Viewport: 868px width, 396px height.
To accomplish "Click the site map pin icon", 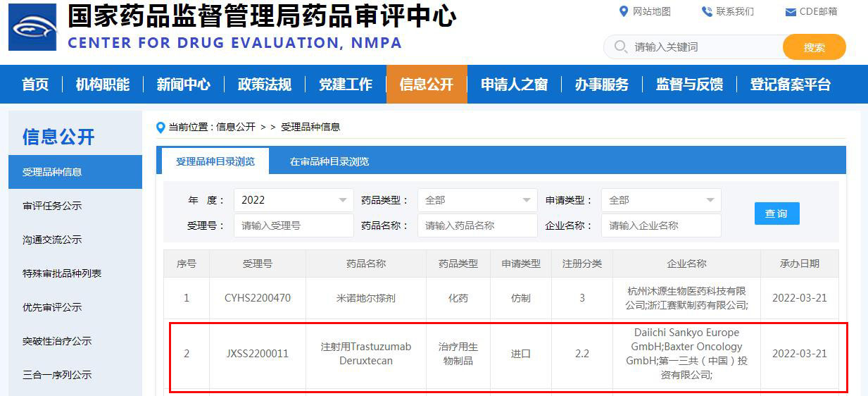I will pyautogui.click(x=623, y=11).
